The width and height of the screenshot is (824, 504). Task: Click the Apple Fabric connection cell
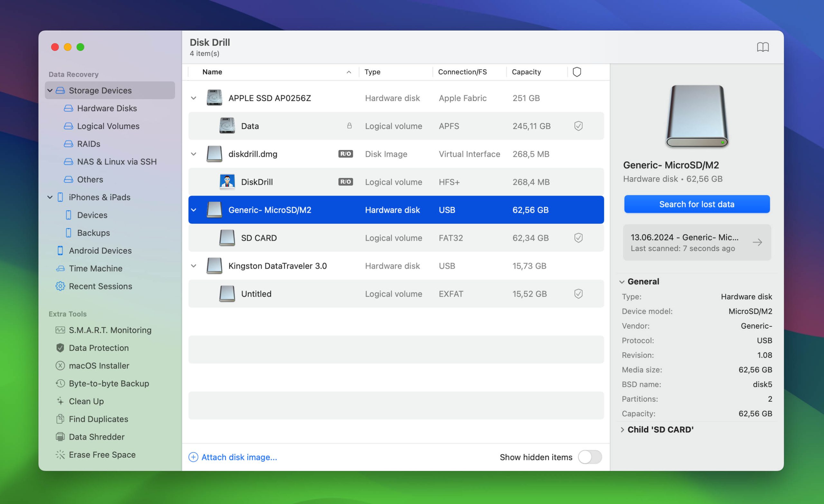[463, 98]
